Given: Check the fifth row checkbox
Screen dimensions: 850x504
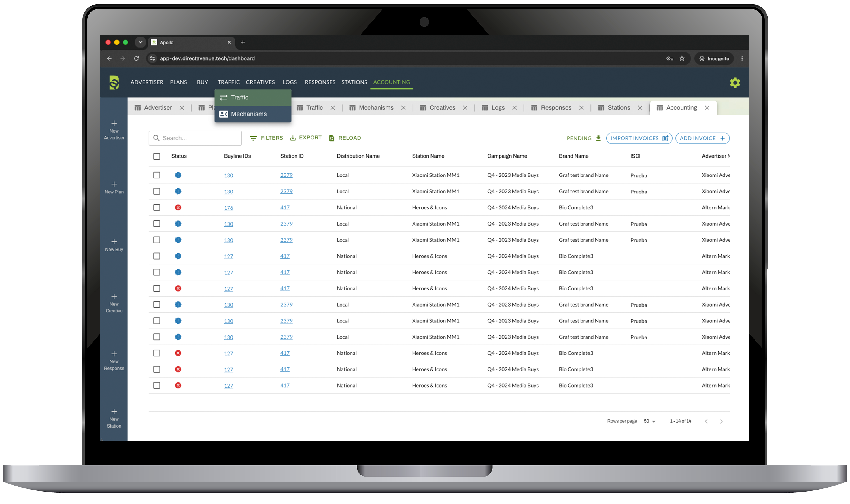Looking at the screenshot, I should tap(157, 240).
